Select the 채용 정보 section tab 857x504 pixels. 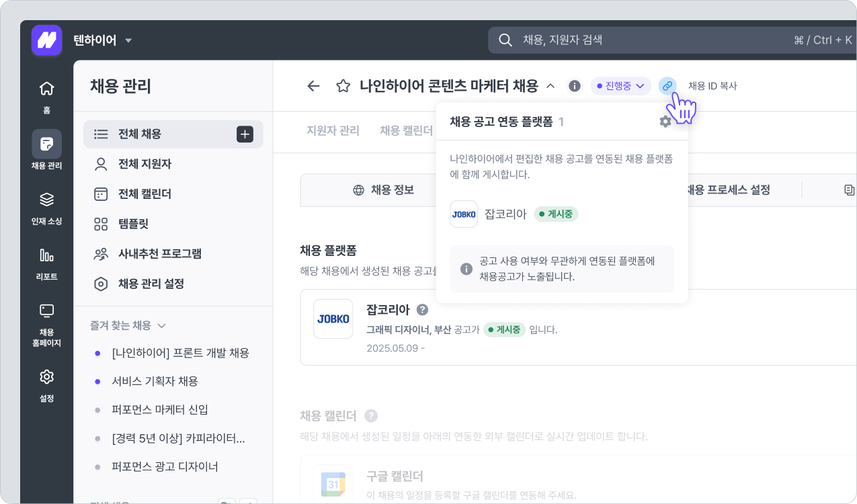[383, 190]
